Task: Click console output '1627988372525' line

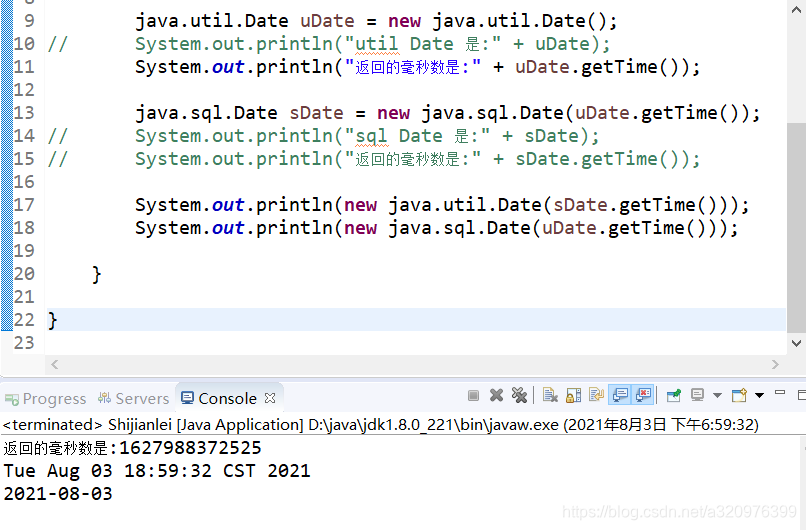Action: [x=133, y=448]
